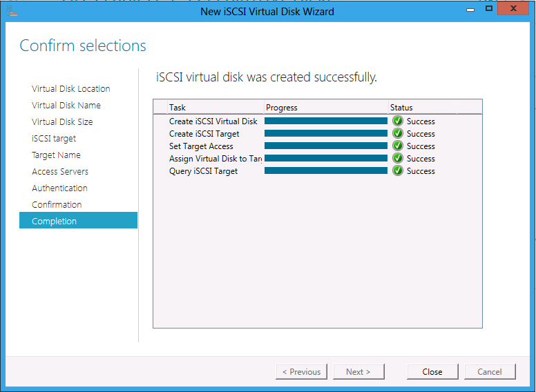
Task: Click progress bar for Create iSCSI Target
Action: tap(326, 133)
